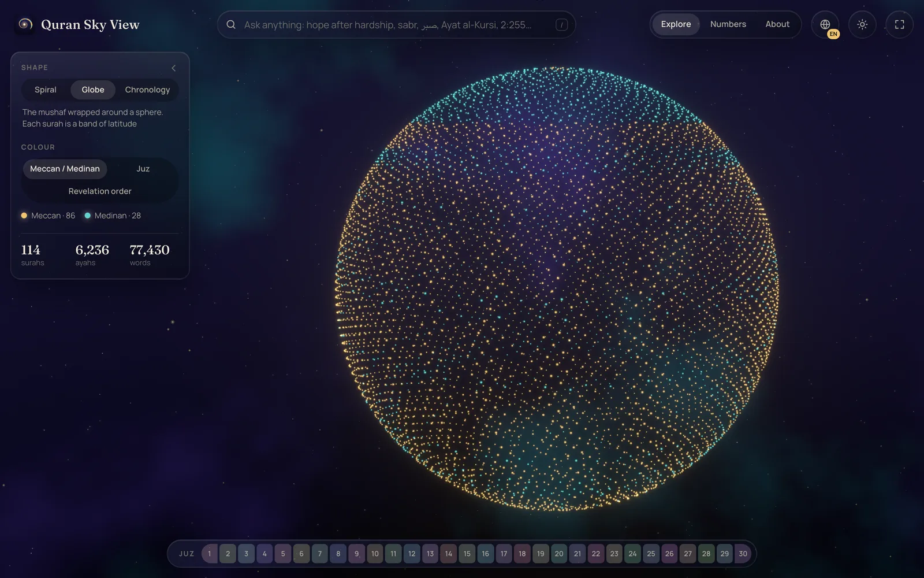The image size is (924, 578).
Task: Click the Meccan yellow legend dot
Action: [24, 216]
